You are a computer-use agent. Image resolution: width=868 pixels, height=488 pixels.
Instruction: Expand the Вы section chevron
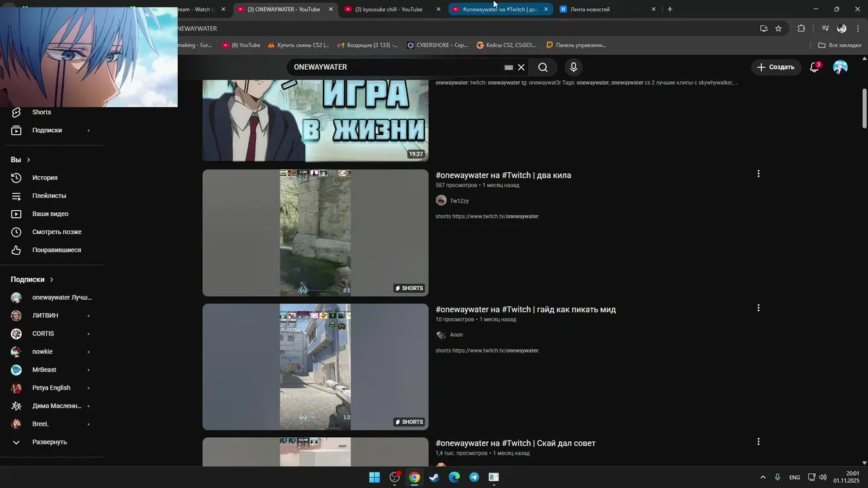pyautogui.click(x=28, y=160)
